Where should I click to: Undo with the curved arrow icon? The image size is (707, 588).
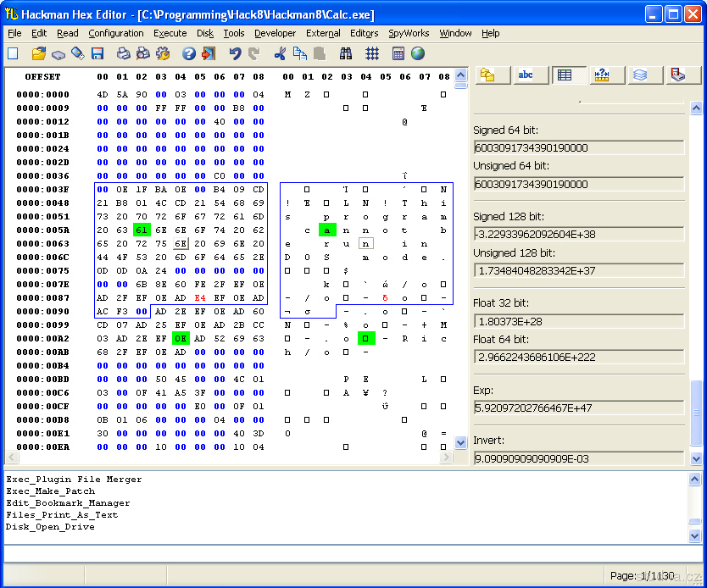235,53
